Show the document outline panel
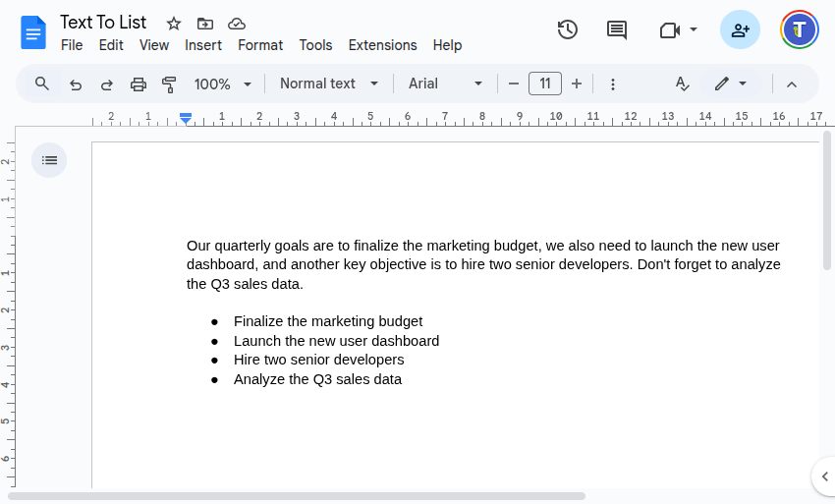This screenshot has width=835, height=504. 49,160
